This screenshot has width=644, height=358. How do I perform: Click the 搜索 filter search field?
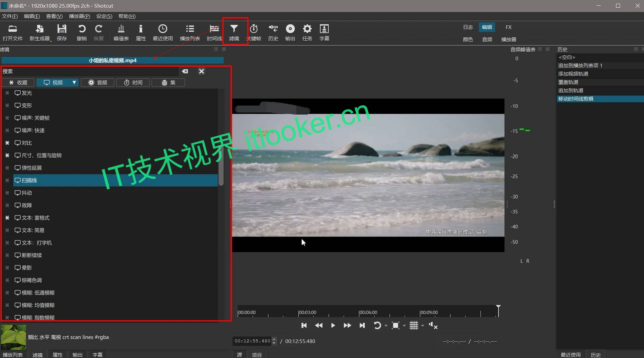[x=90, y=71]
